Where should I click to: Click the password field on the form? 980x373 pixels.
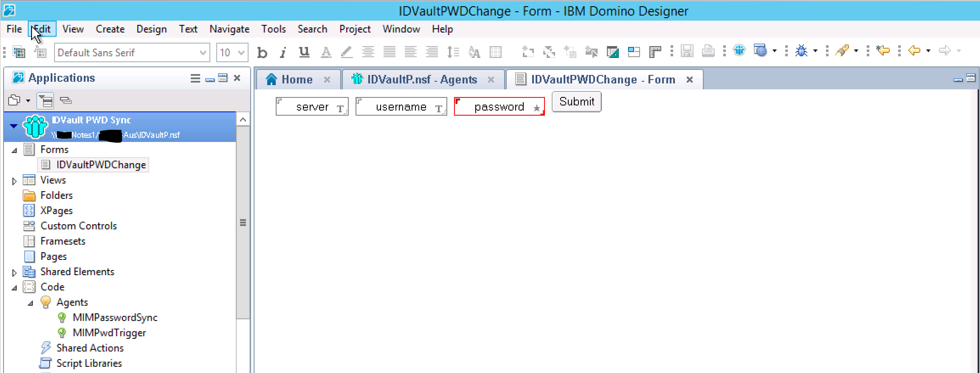(x=499, y=107)
